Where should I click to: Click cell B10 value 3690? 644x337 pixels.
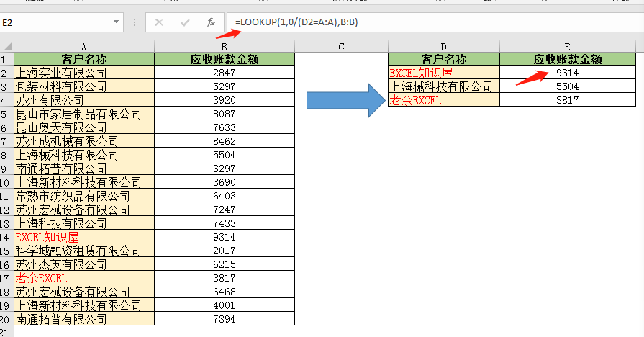click(225, 182)
